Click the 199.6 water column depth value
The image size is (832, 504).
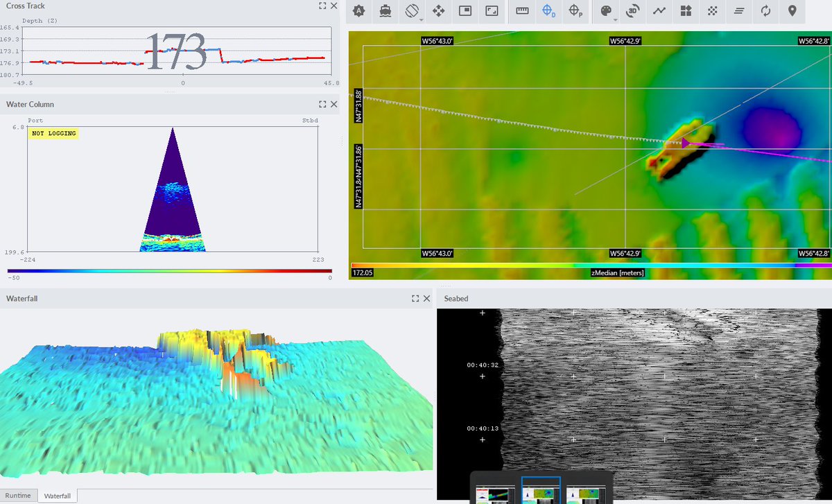(15, 254)
